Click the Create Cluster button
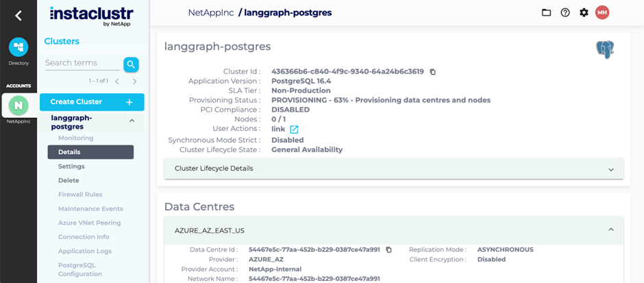This screenshot has width=644, height=283. tap(92, 102)
